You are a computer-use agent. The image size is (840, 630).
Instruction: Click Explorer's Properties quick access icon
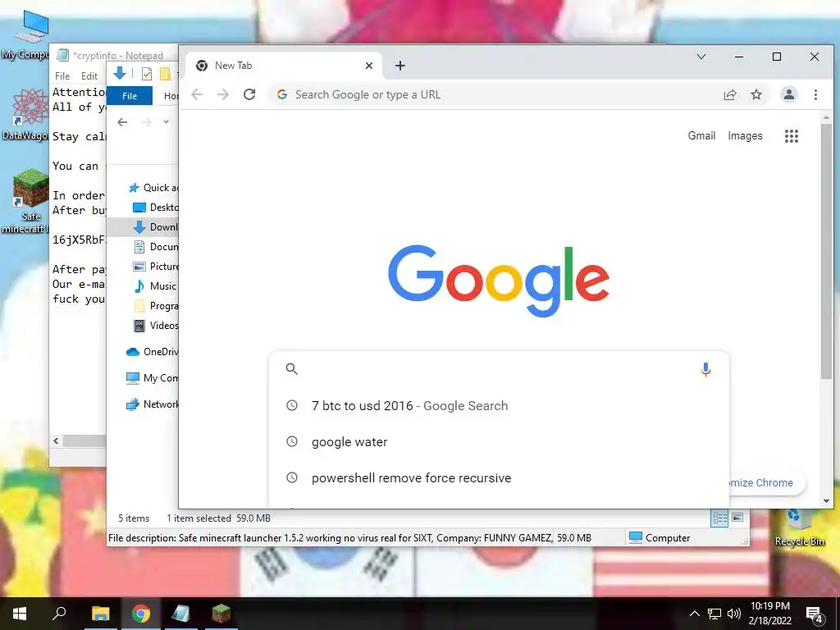pos(146,74)
